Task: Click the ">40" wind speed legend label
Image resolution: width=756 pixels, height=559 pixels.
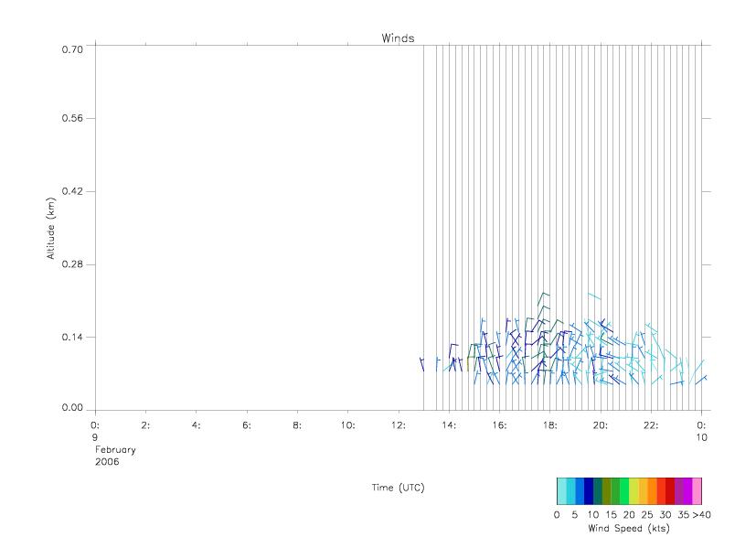Action: click(x=701, y=514)
